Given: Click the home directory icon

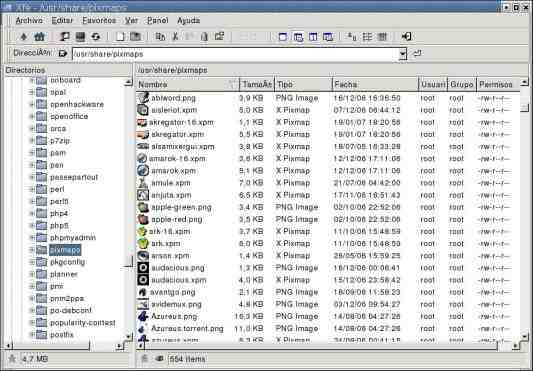Looking at the screenshot, I should (39, 36).
